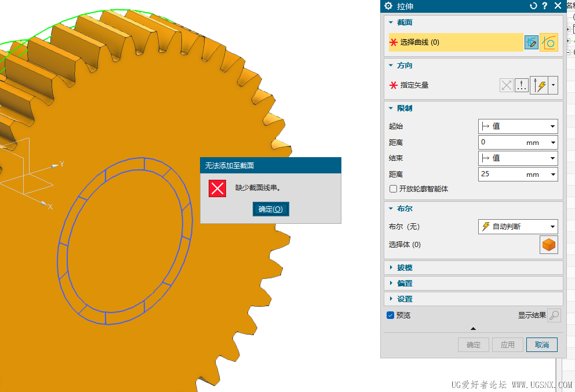Open the 结束 value type dropdown
Viewport: 575px width, 392px height.
518,158
